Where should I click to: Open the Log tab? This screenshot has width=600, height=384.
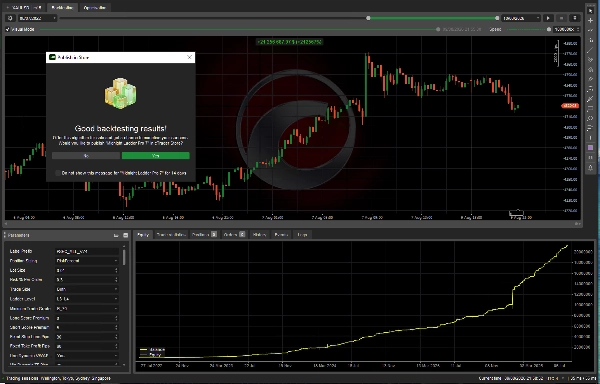[x=302, y=234]
